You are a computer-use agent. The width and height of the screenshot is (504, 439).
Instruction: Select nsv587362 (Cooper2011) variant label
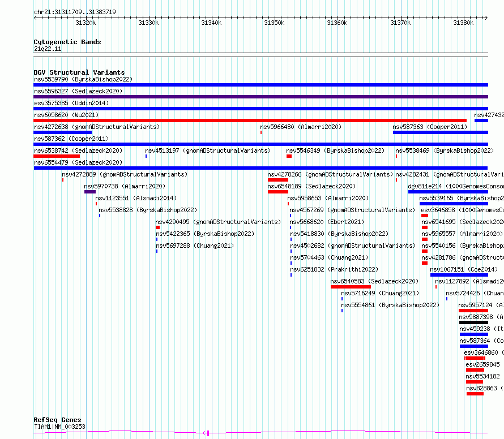tap(71, 139)
